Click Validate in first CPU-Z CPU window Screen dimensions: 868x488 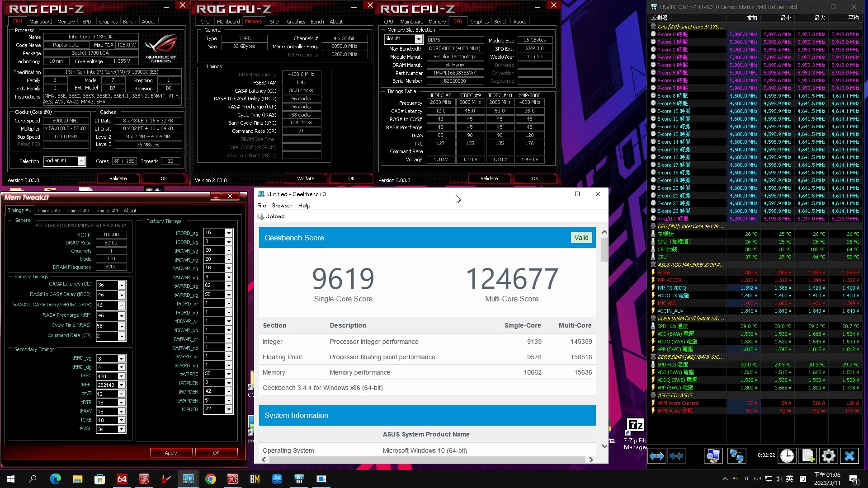(118, 178)
